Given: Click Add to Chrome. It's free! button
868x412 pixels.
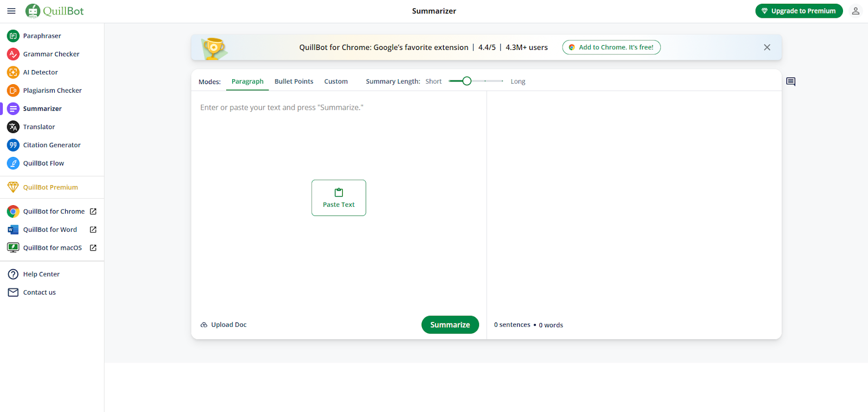Looking at the screenshot, I should [611, 47].
